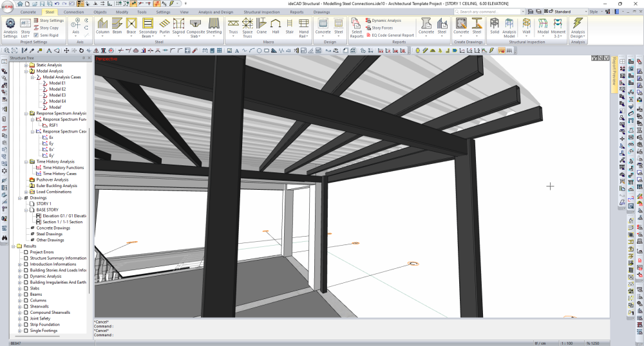Tick the Beams results checkbox
Image resolution: width=644 pixels, height=346 pixels.
pos(26,295)
